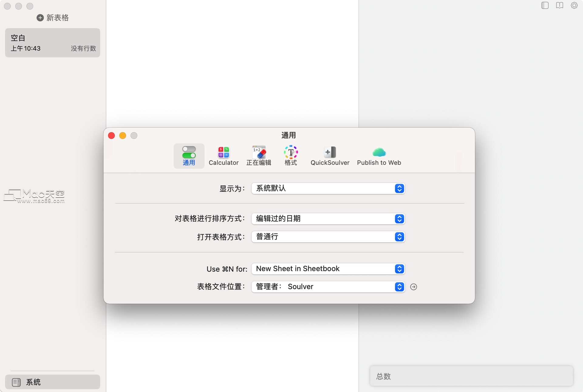This screenshot has height=392, width=583.
Task: Click the 新表格 new sheet button
Action: [53, 18]
